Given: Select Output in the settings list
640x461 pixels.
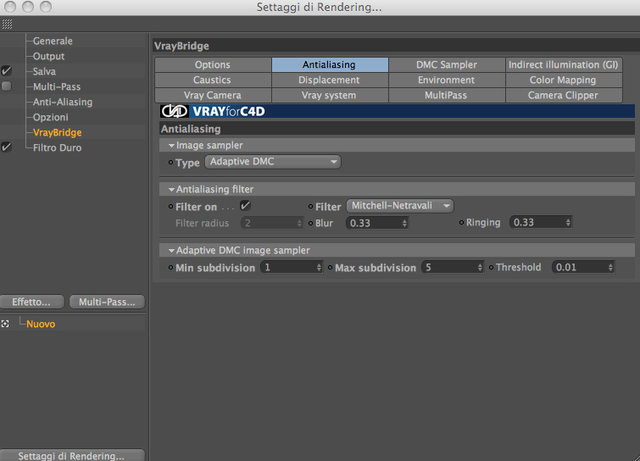Looking at the screenshot, I should pyautogui.click(x=49, y=56).
